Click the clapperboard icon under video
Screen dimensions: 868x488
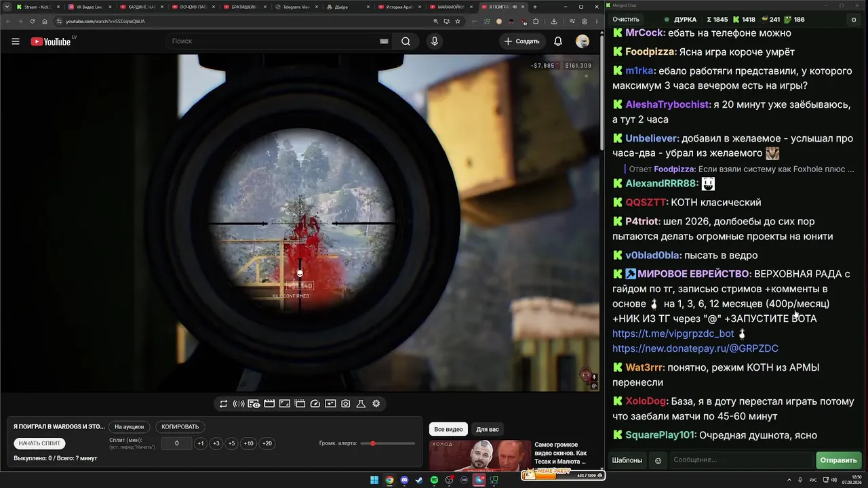tap(269, 404)
